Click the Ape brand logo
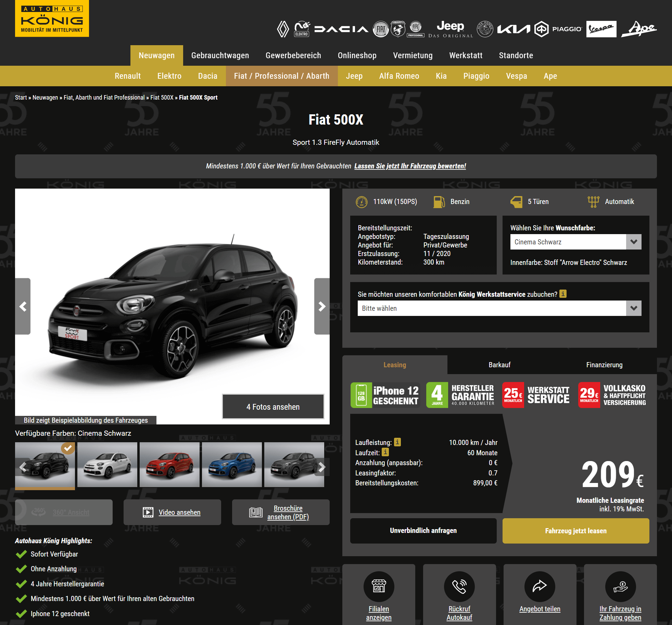Viewport: 672px width, 625px height. click(639, 29)
